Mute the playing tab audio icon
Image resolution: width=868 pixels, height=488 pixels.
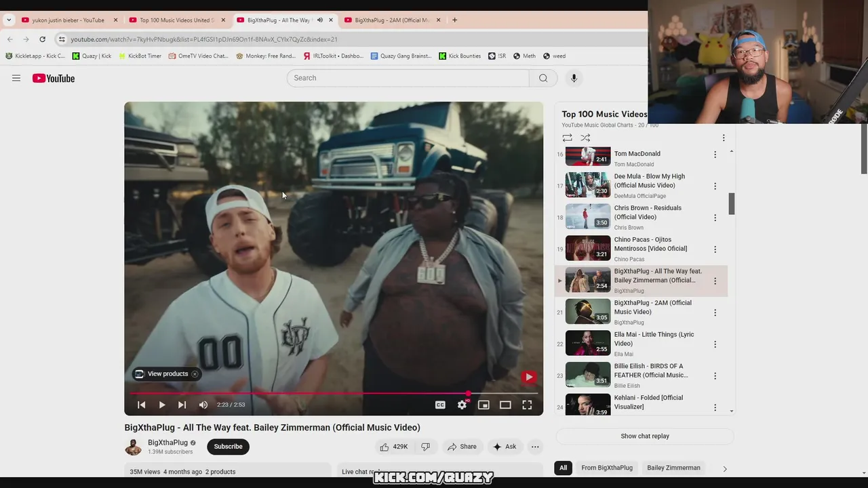click(320, 20)
